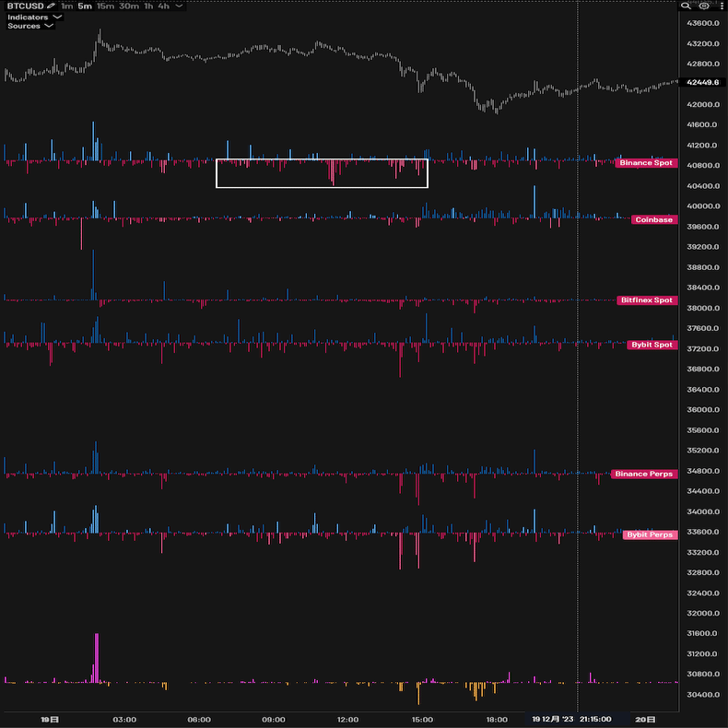Click the 06:00 time axis label
The image size is (728, 728).
coord(199,720)
